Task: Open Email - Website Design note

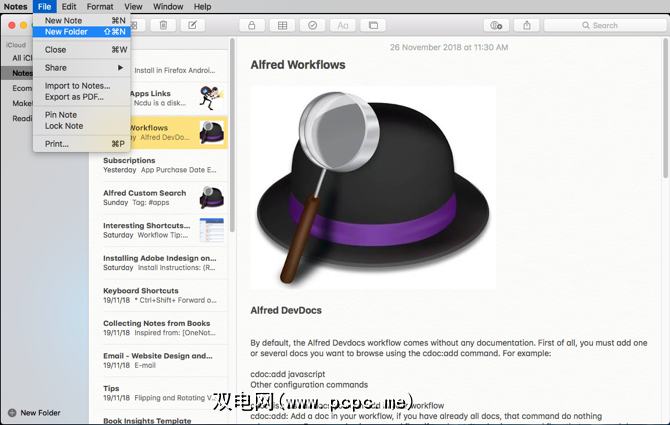Action: [159, 360]
